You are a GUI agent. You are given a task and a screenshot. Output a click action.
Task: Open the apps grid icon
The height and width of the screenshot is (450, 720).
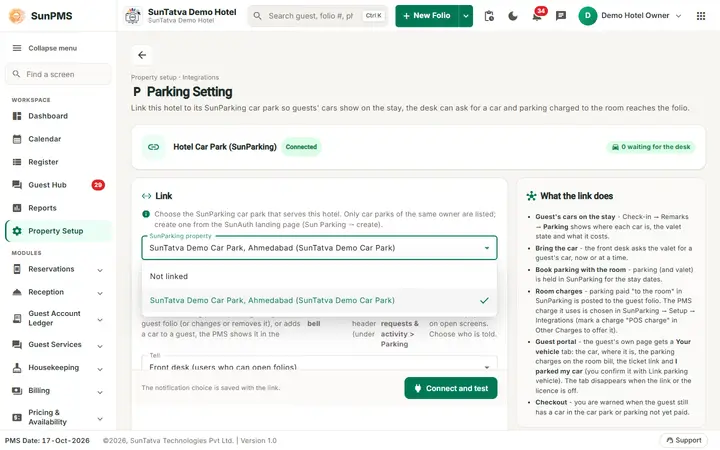click(x=701, y=16)
